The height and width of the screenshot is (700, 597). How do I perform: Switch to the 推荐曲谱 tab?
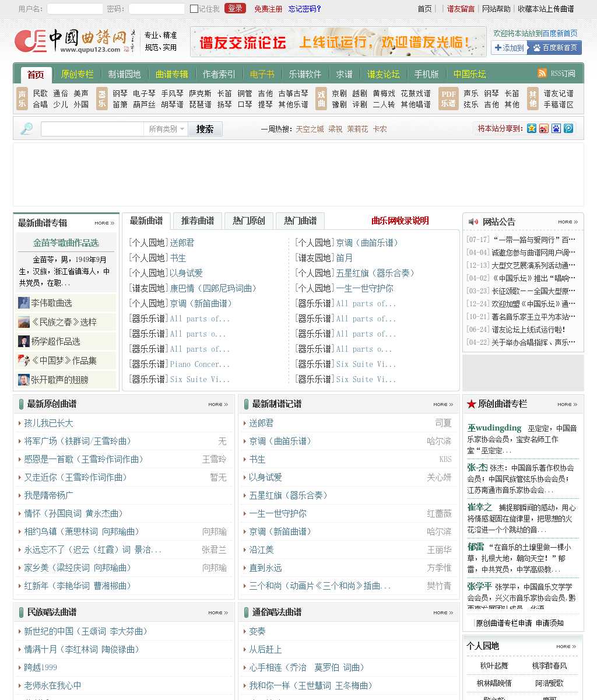pos(197,220)
